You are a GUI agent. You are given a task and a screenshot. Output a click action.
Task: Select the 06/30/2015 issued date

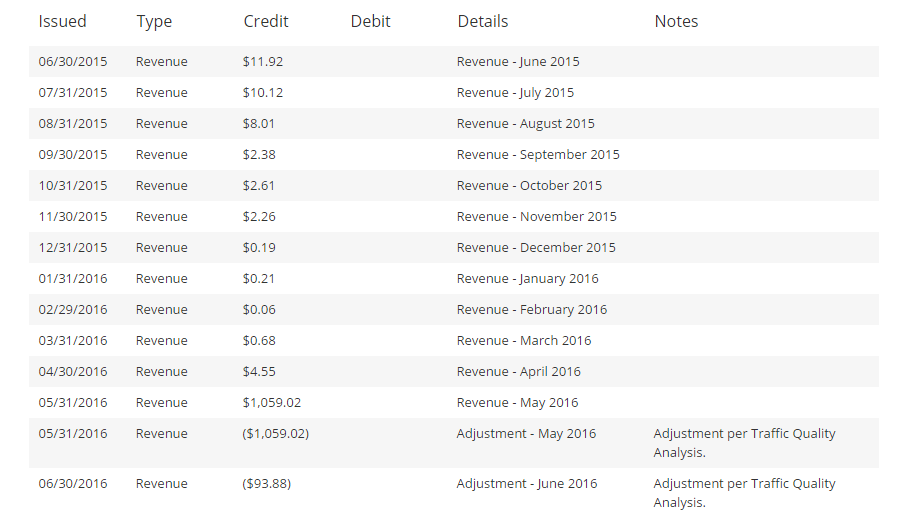click(72, 61)
